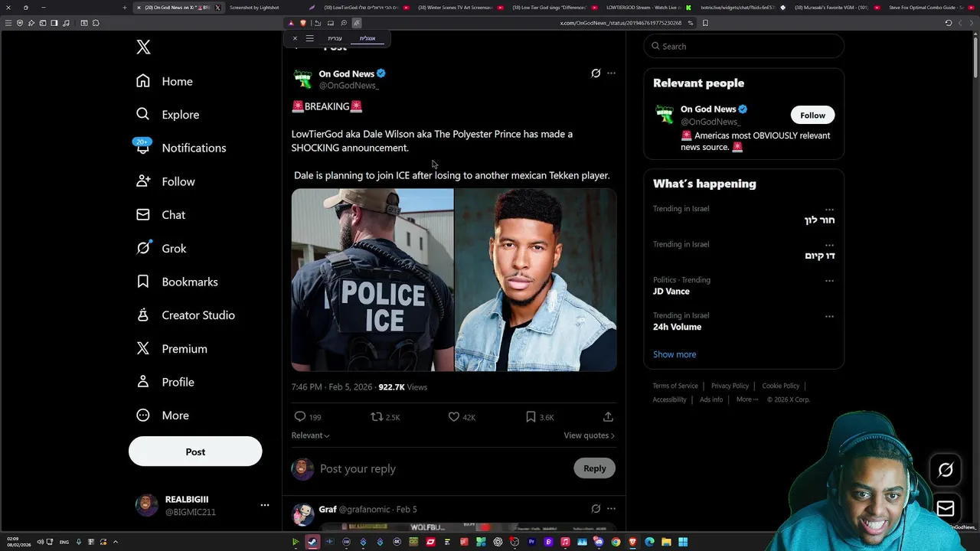Open a new browser tab
This screenshot has width=980, height=551.
point(125,8)
